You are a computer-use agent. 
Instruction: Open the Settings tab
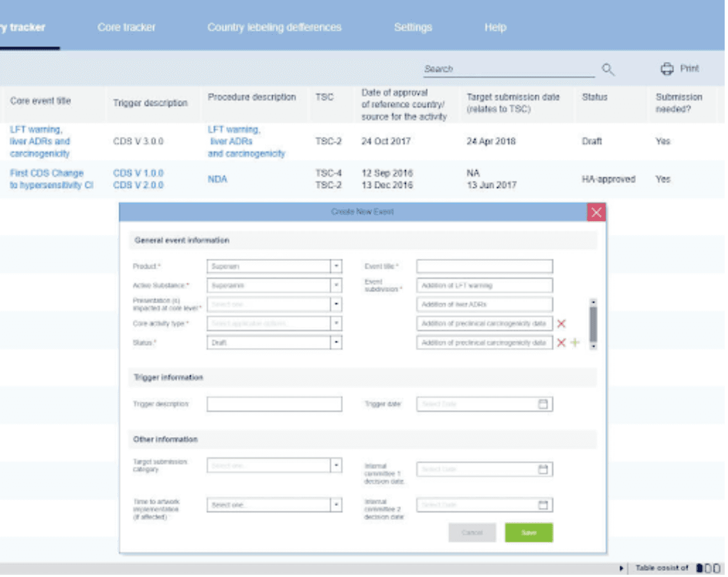(x=413, y=27)
